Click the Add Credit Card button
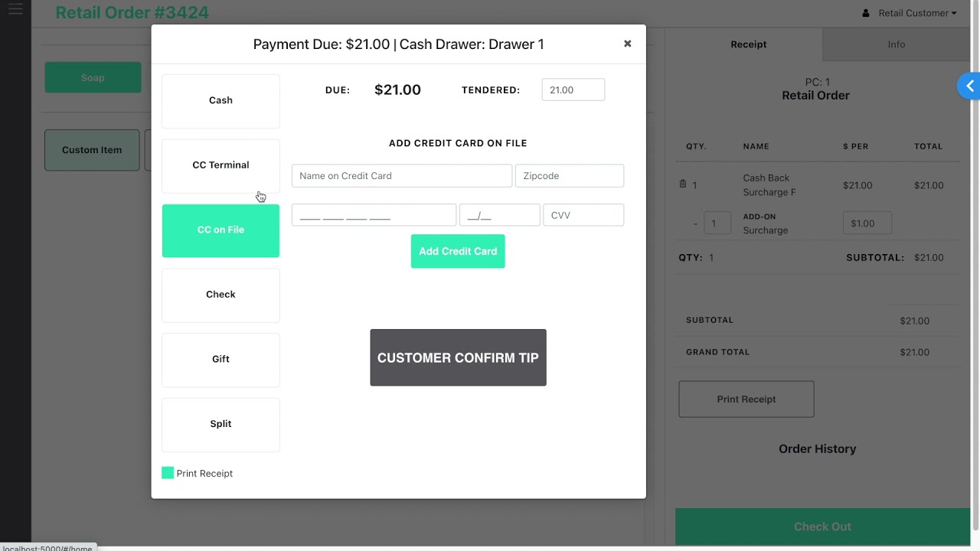 (458, 251)
